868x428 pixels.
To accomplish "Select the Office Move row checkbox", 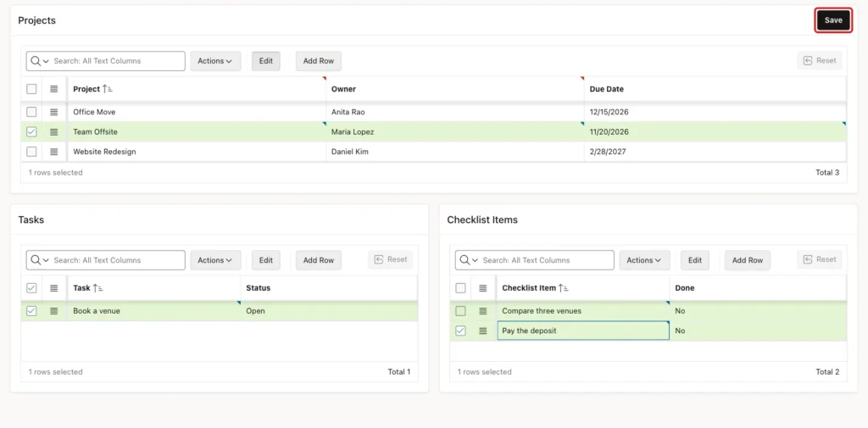I will 31,112.
